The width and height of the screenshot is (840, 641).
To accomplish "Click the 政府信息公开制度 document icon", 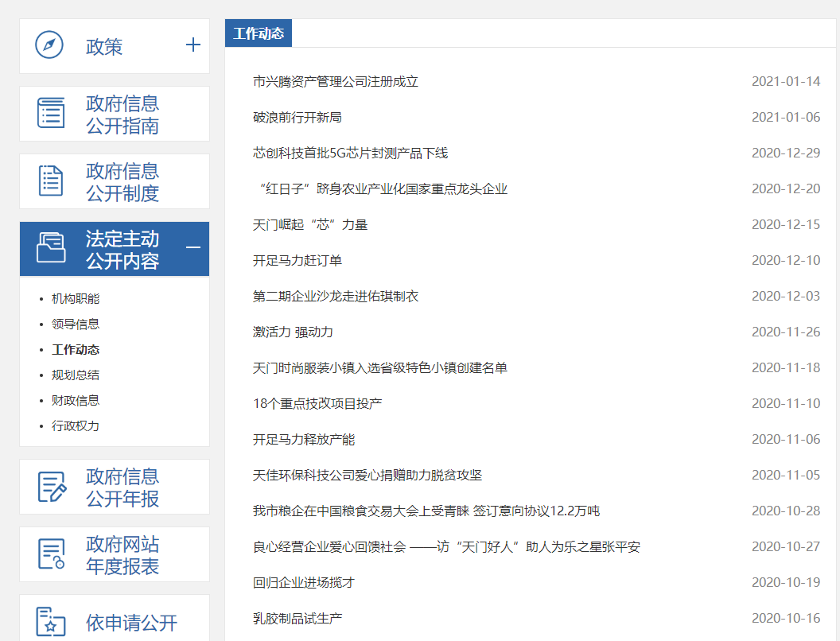I will [52, 181].
